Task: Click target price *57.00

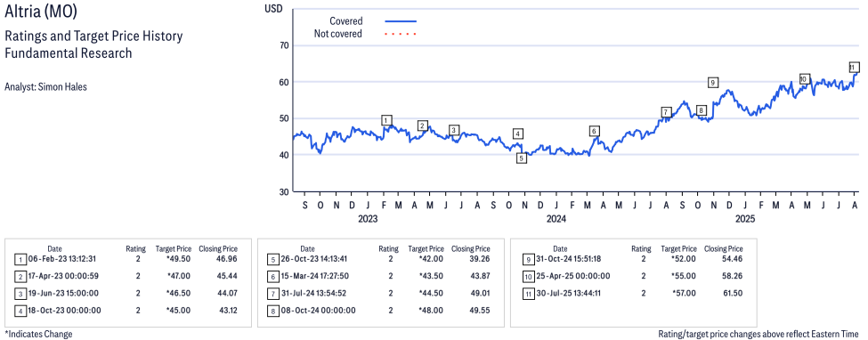Action: [x=685, y=293]
